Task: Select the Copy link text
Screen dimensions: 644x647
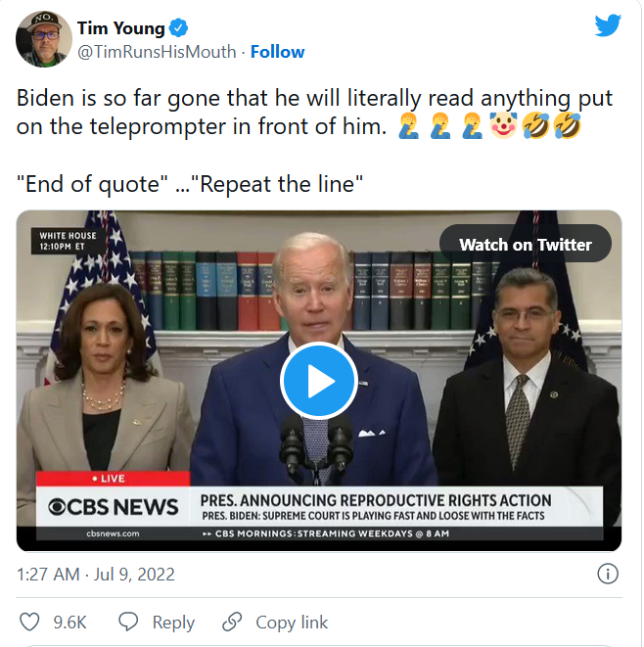Action: (292, 623)
